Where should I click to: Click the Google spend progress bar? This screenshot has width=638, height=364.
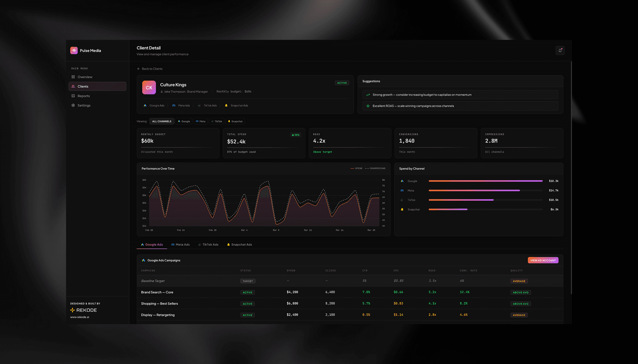(485, 181)
